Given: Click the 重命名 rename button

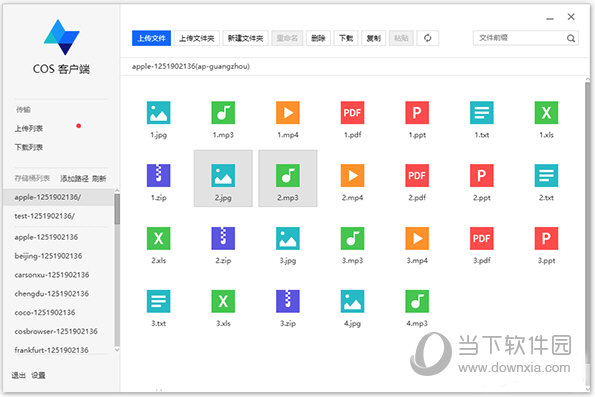Looking at the screenshot, I should [x=287, y=38].
